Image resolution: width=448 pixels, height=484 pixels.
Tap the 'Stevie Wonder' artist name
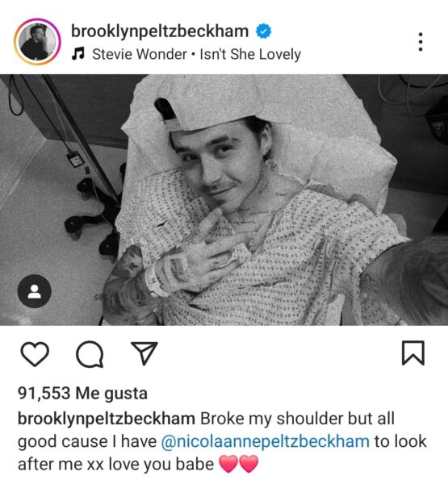pyautogui.click(x=140, y=54)
